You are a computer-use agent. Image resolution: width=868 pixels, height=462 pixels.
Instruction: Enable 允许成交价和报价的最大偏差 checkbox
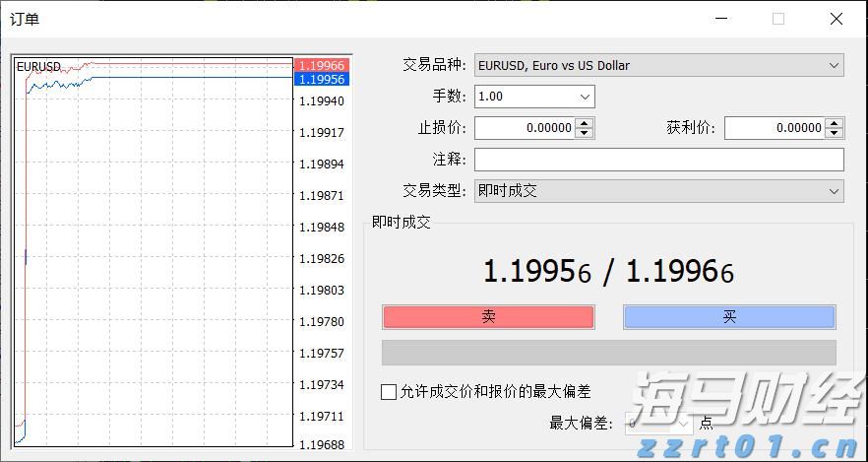pyautogui.click(x=389, y=392)
